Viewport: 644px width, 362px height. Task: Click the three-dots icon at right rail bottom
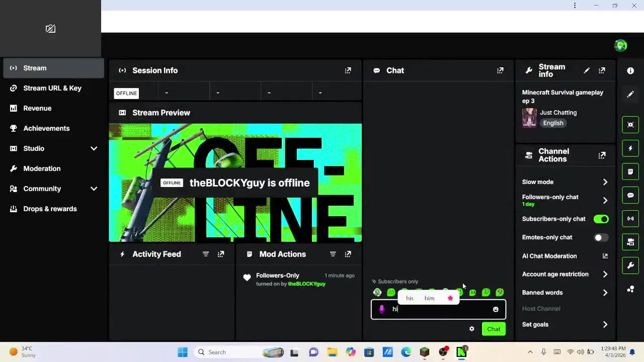(630, 289)
